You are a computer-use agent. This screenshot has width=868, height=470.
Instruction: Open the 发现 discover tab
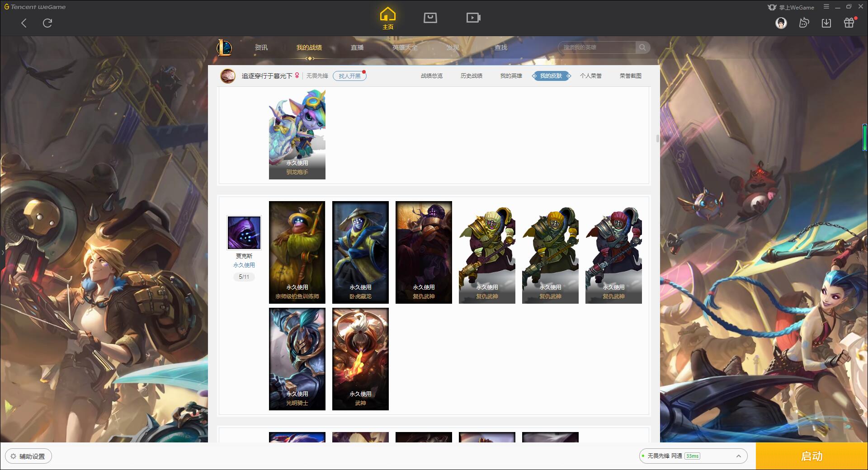tap(453, 47)
